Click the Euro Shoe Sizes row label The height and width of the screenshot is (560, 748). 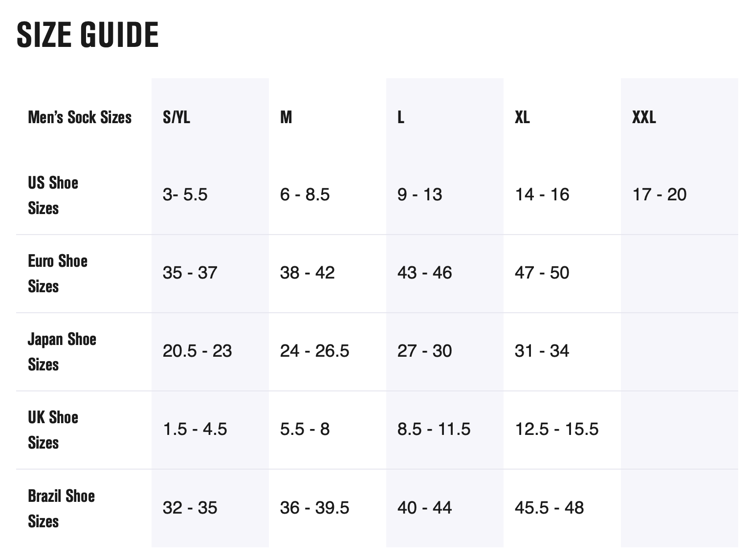58,274
